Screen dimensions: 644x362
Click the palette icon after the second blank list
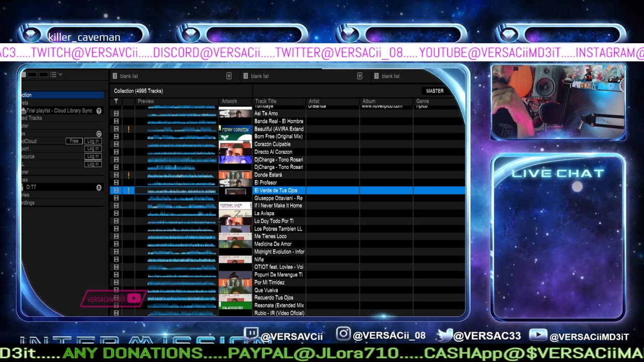[x=360, y=76]
